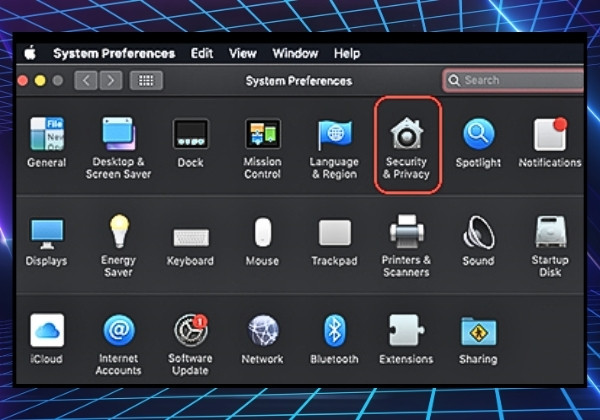Open the Dock preferences pane
The image size is (600, 420).
tap(191, 143)
